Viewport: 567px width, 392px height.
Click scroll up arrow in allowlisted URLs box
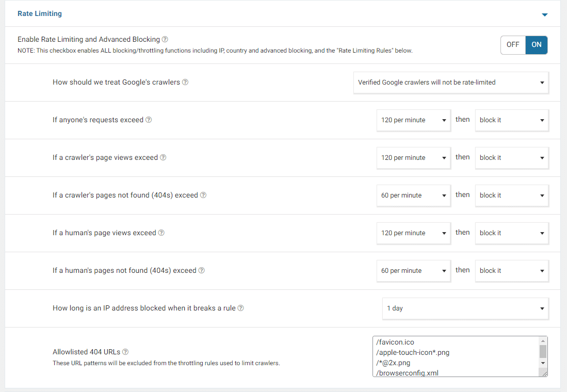[543, 340]
